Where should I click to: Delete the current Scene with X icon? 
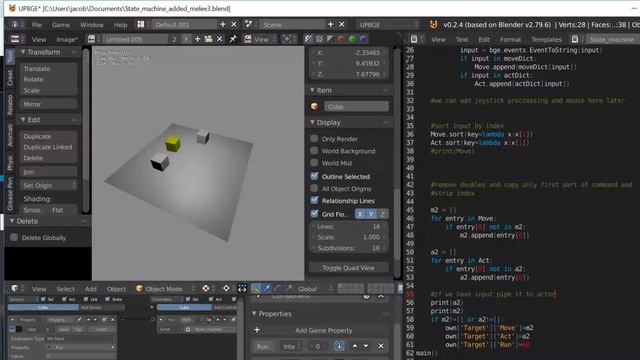click(x=342, y=24)
